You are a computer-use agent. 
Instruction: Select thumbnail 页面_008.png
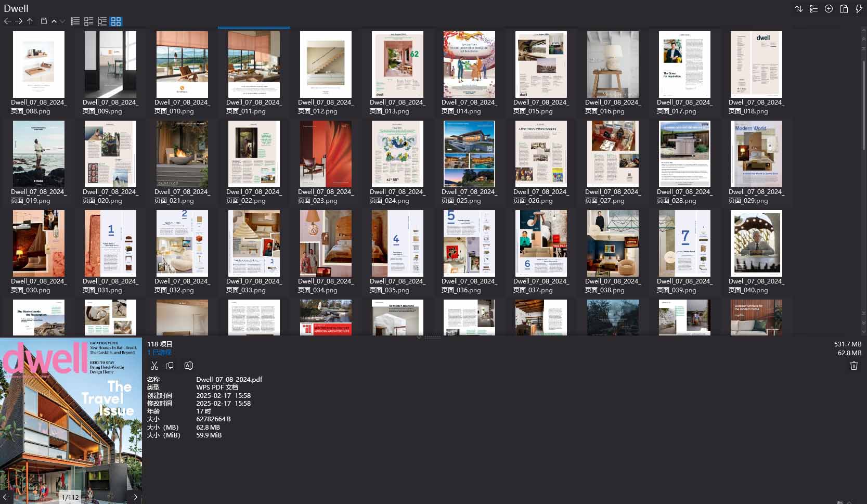pos(38,64)
